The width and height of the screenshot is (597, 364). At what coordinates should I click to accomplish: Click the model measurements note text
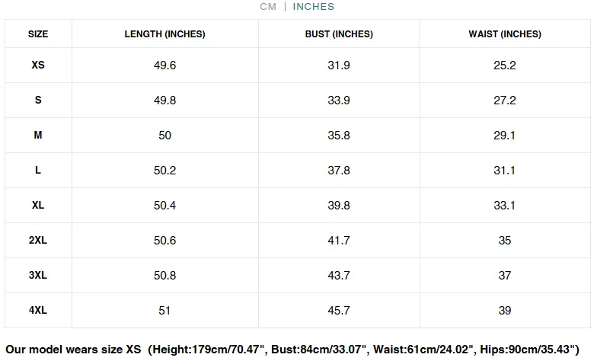coord(292,350)
